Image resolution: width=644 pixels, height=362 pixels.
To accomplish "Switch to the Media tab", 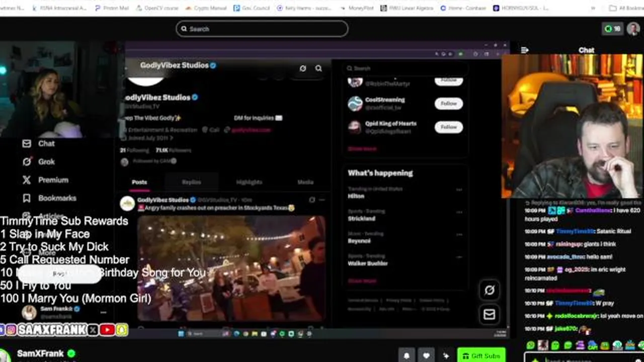I will tap(305, 182).
